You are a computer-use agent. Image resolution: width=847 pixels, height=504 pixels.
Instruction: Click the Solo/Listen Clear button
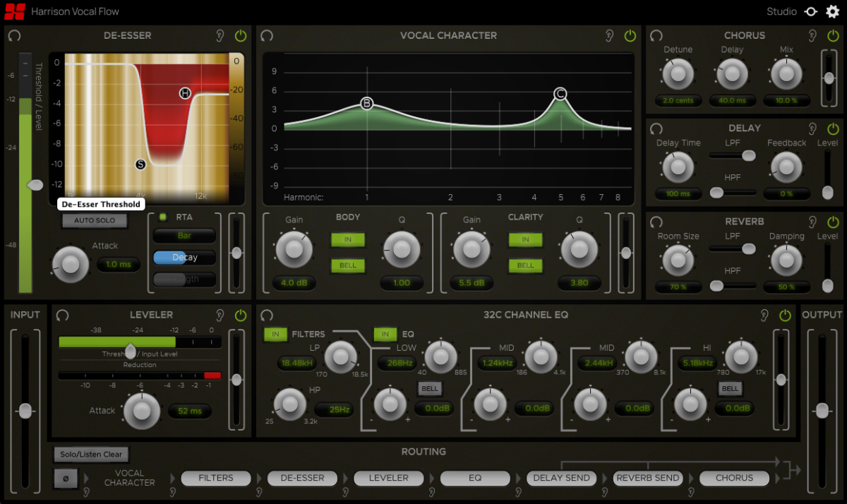[x=90, y=454]
